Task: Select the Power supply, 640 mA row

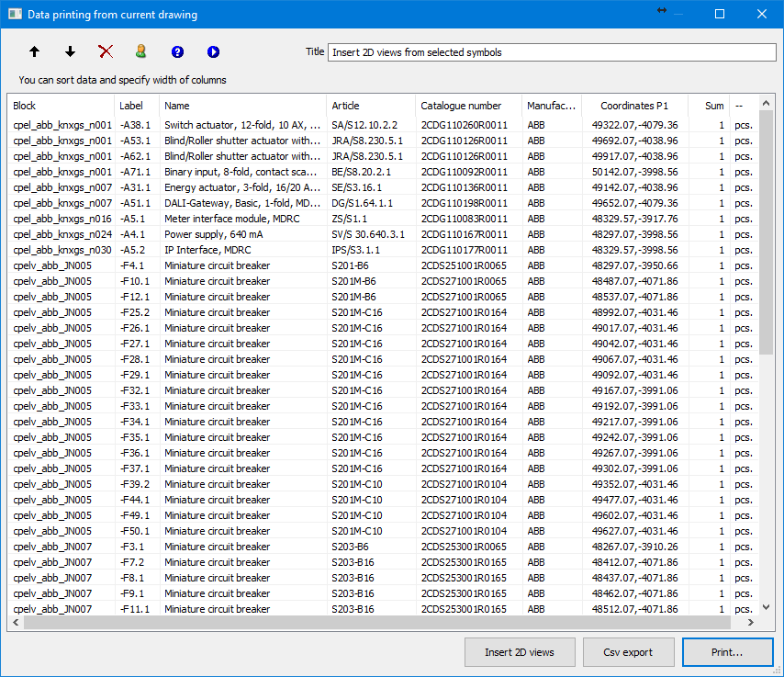Action: coord(242,234)
